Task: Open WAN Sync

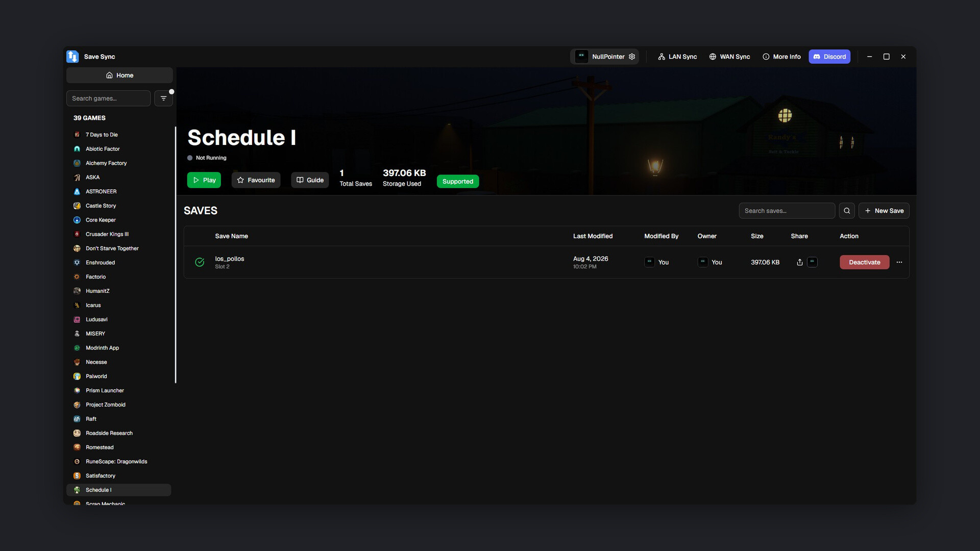Action: pos(729,57)
